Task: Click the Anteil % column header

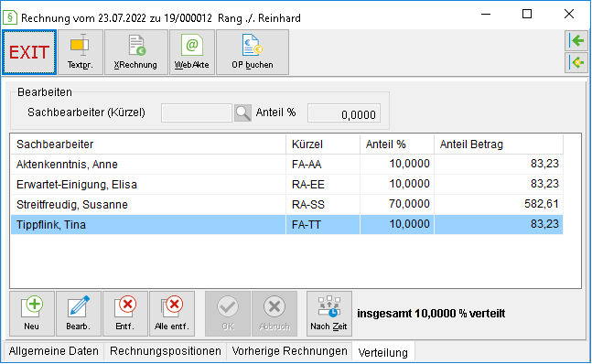Action: point(397,145)
